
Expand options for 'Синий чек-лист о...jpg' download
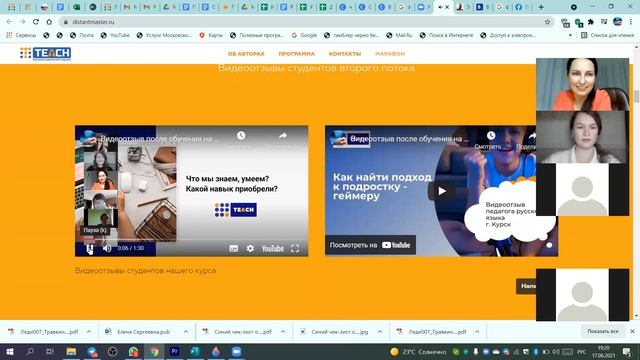click(380, 332)
